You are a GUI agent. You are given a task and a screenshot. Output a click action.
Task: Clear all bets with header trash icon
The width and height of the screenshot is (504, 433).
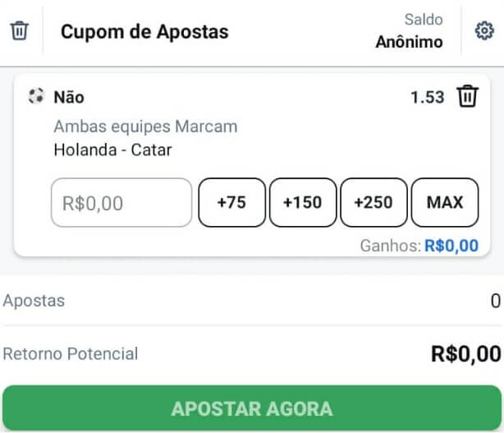coord(20,31)
